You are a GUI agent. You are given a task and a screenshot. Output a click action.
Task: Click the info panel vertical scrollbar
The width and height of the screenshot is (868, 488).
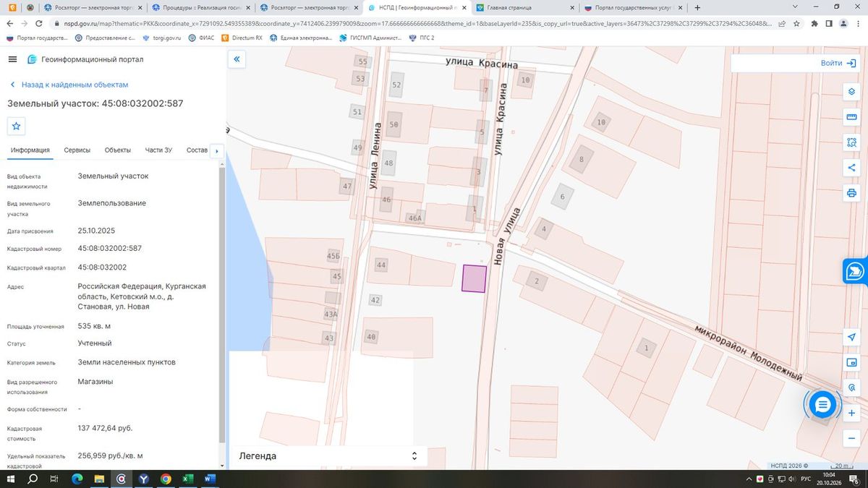click(222, 304)
